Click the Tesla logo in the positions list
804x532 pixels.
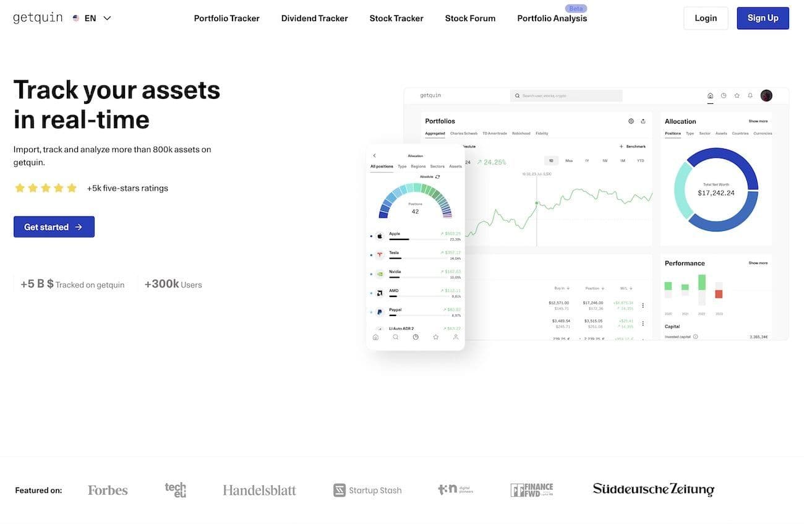coord(380,255)
